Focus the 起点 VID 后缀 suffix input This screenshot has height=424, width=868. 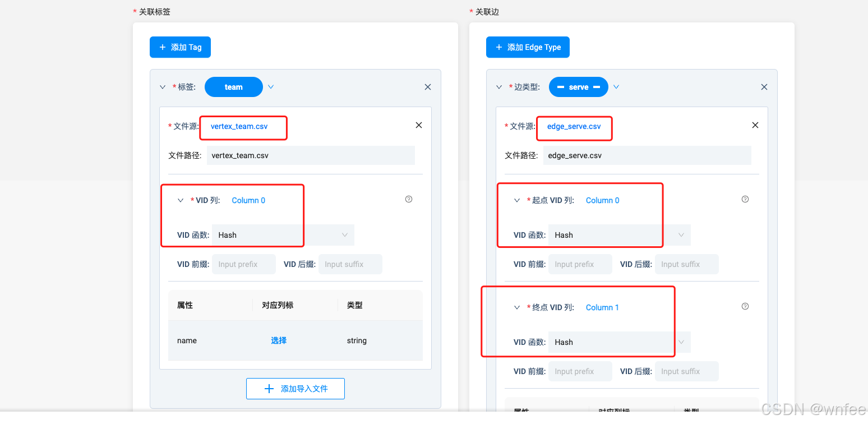(x=687, y=264)
